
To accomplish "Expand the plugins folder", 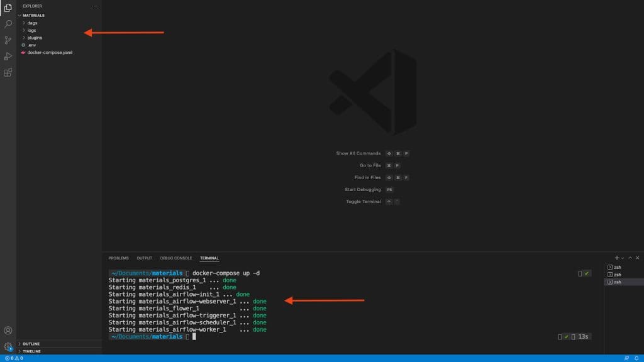I will 35,38.
